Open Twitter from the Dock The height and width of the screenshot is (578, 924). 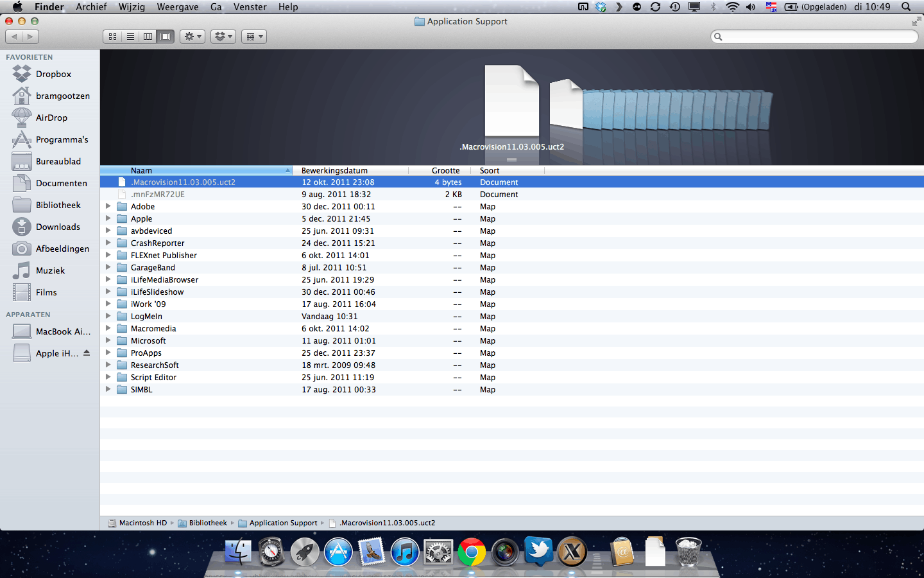coord(538,552)
